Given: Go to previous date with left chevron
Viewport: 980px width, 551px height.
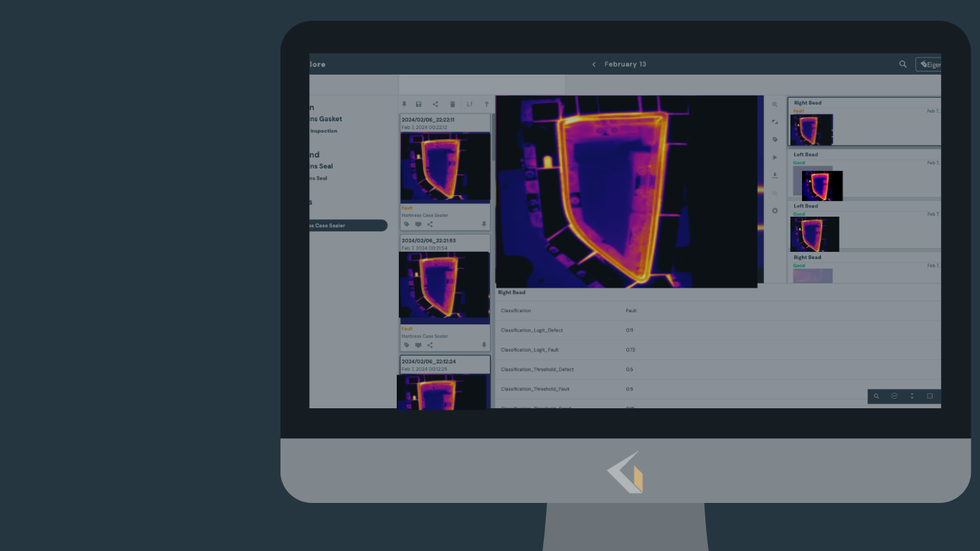Looking at the screenshot, I should tap(594, 65).
